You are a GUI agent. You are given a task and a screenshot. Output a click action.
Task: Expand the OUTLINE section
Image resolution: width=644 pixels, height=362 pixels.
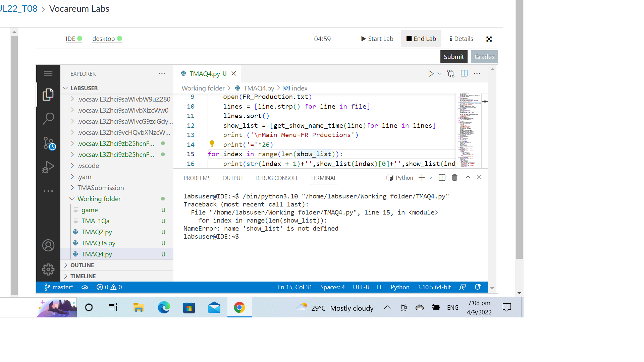[x=82, y=265]
